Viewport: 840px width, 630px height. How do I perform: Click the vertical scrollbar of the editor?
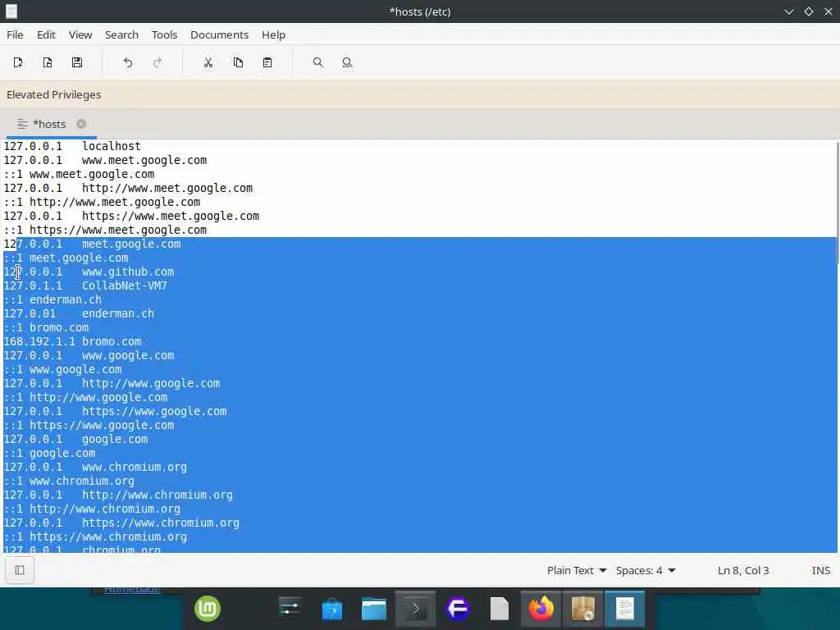pos(838,203)
